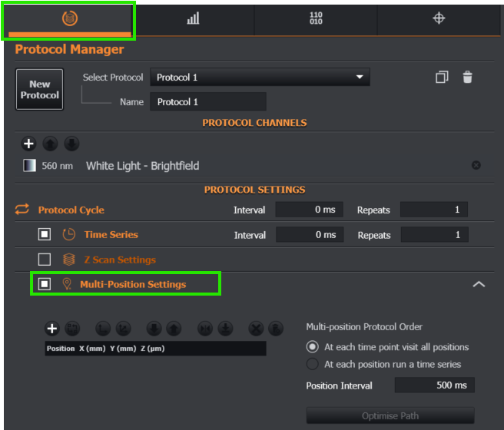Clear all positions with trash icon

tap(276, 329)
